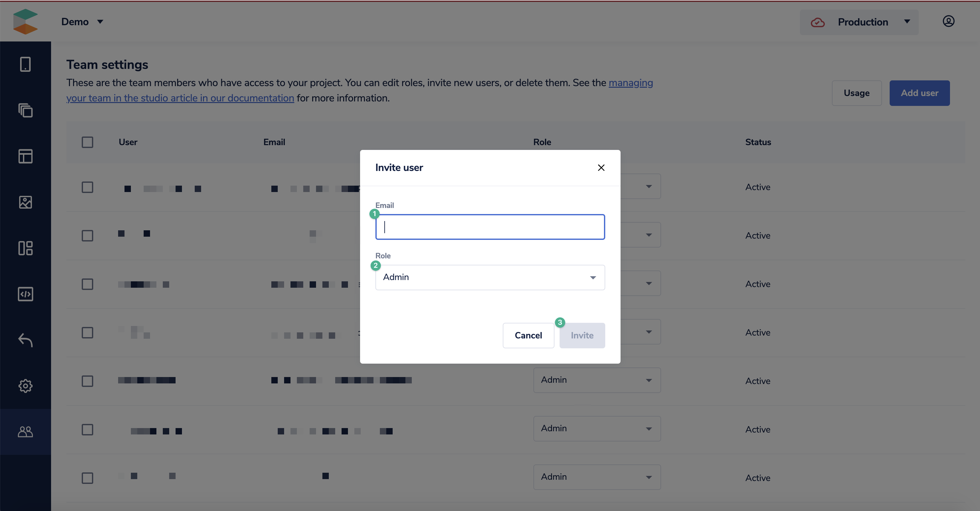This screenshot has width=980, height=511.
Task: Click the user account icon in header
Action: (x=948, y=21)
